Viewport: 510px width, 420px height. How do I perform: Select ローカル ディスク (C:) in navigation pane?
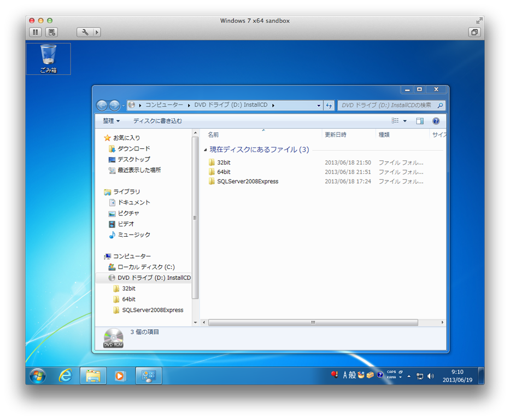tap(146, 267)
